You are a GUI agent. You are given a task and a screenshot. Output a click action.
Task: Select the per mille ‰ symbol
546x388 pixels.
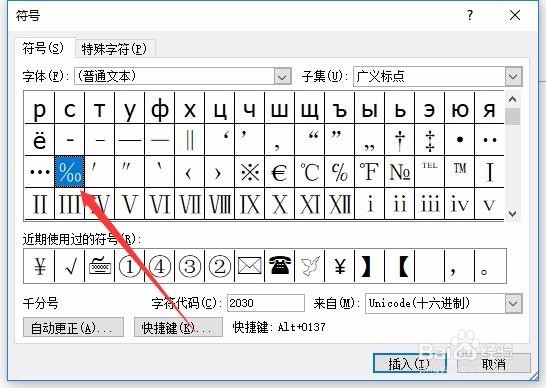(x=70, y=172)
